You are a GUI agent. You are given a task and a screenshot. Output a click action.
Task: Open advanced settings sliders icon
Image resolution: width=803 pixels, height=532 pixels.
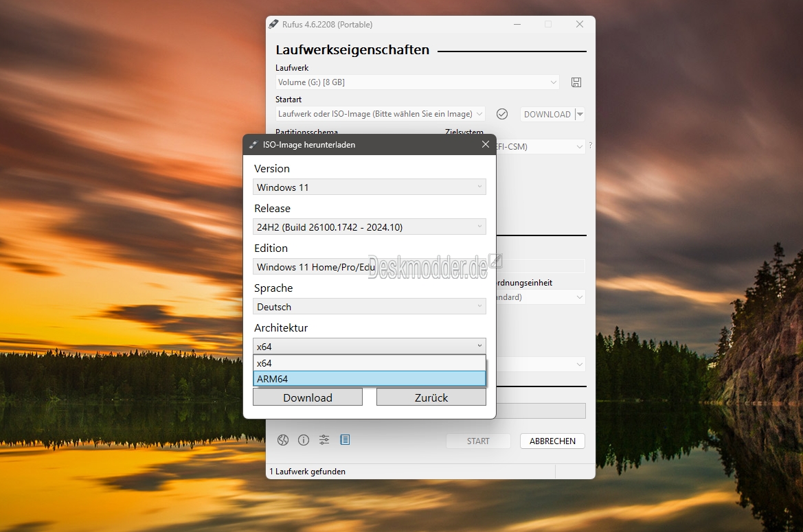(x=324, y=440)
